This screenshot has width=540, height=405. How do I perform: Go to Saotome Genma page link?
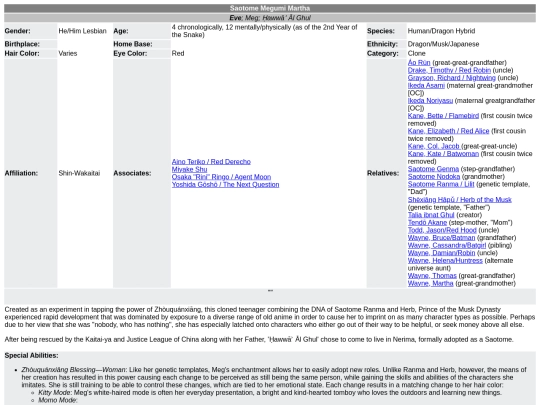click(x=433, y=169)
